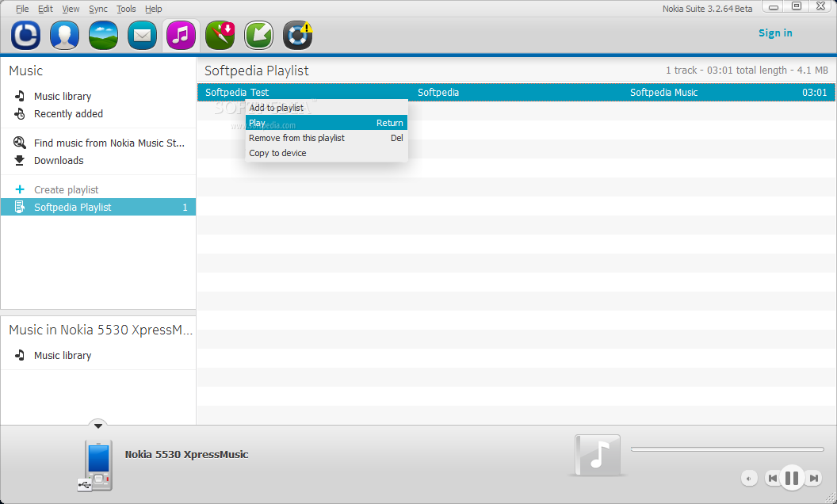Open the File menu
This screenshot has width=837, height=504.
(x=22, y=9)
